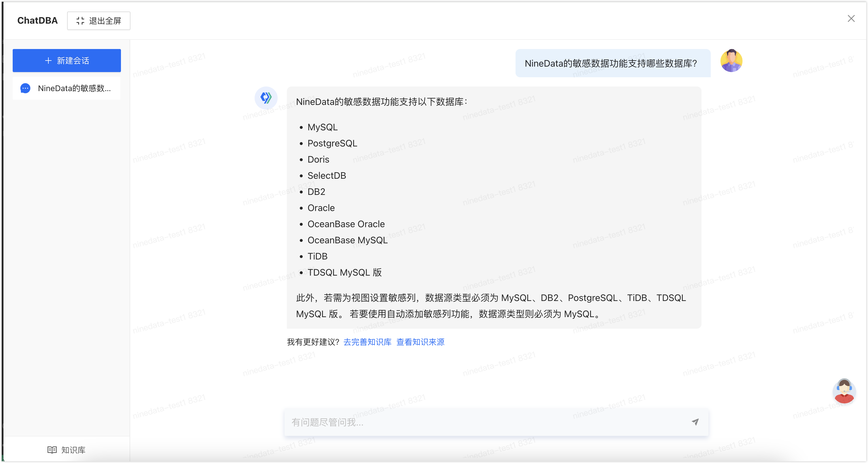Click the OceanBase MySQL list item
The width and height of the screenshot is (868, 463).
[347, 240]
